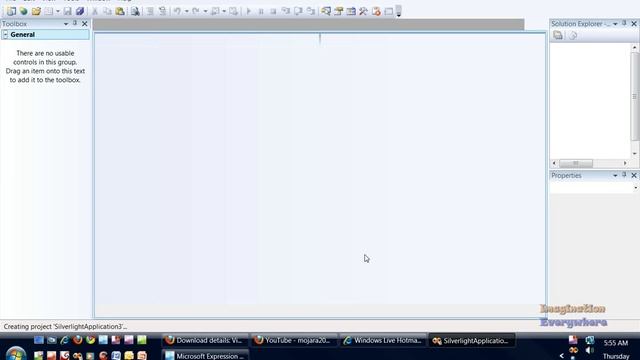
Task: Launch Firefox from the Quick Launch bar
Action: [x=78, y=340]
